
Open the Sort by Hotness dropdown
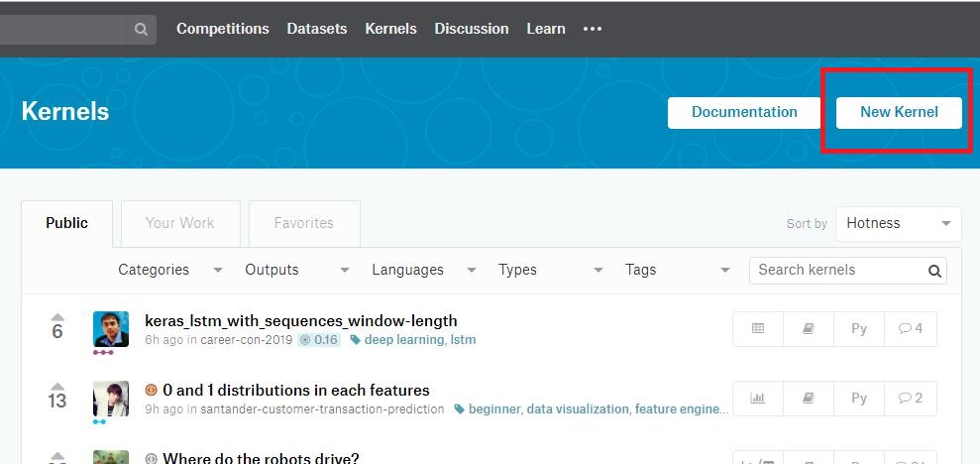(898, 224)
